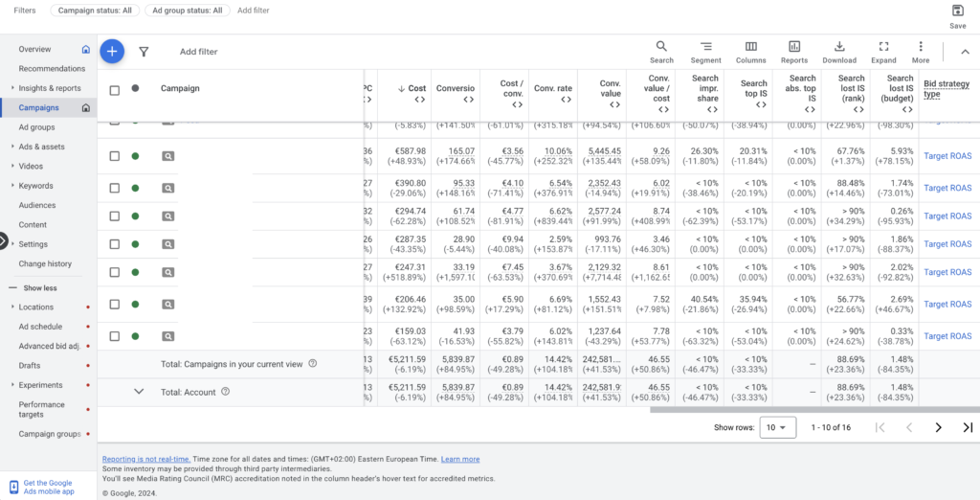Toggle the select-all campaigns checkbox
Image resolution: width=980 pixels, height=500 pixels.
pyautogui.click(x=115, y=90)
